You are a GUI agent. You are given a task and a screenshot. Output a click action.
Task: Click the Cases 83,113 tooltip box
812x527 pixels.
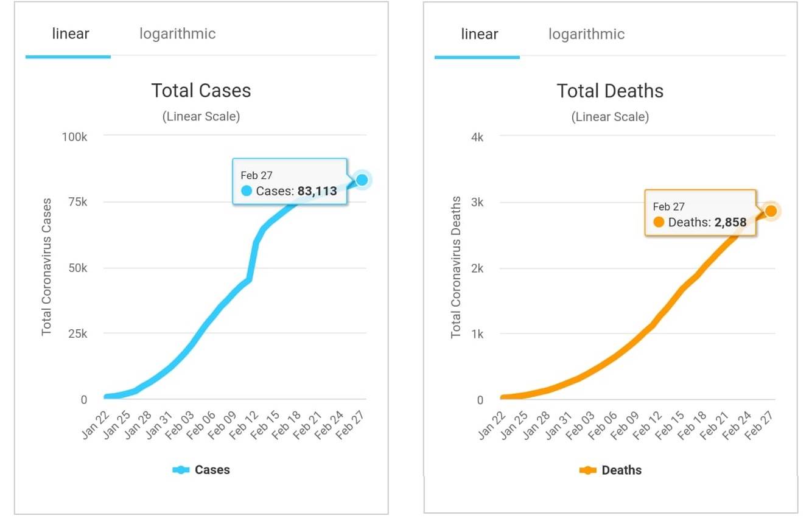pos(290,182)
